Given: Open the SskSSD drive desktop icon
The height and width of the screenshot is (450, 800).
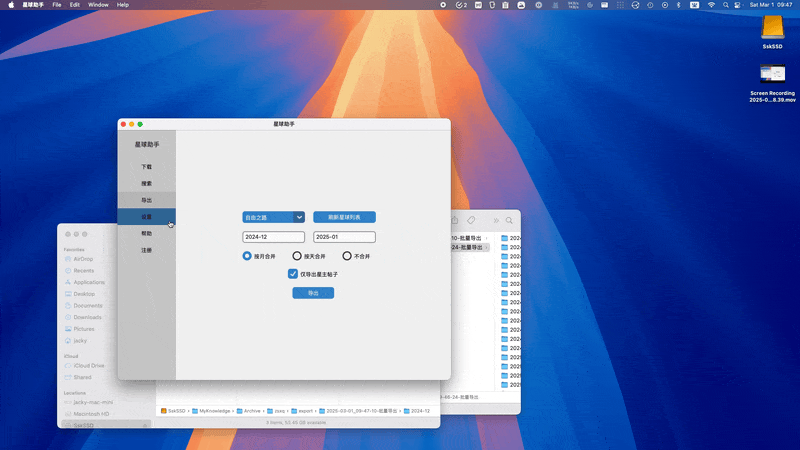Looking at the screenshot, I should point(772,27).
